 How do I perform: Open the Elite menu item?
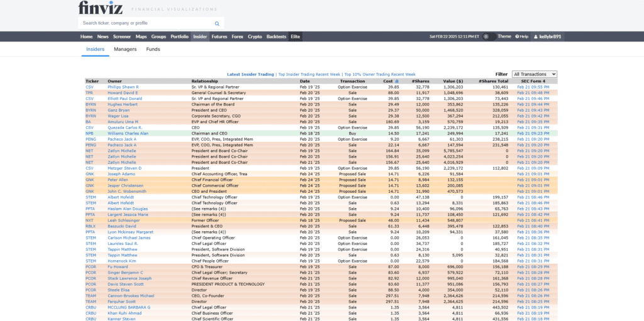tap(296, 36)
